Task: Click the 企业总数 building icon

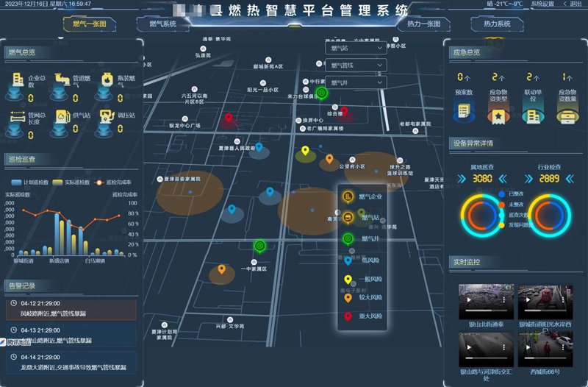Action: pos(18,79)
